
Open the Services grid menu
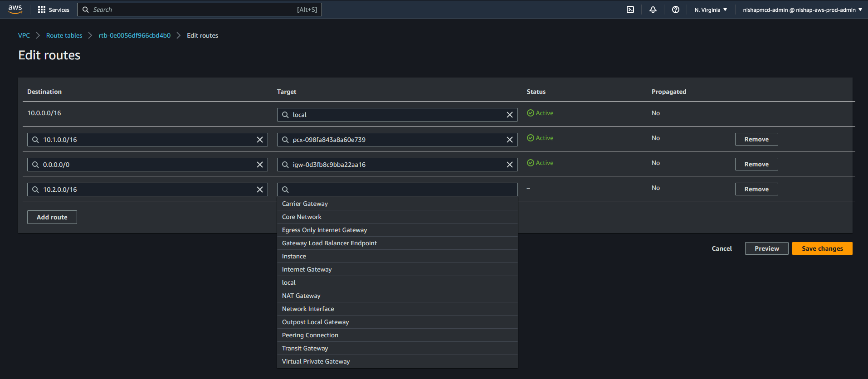54,10
